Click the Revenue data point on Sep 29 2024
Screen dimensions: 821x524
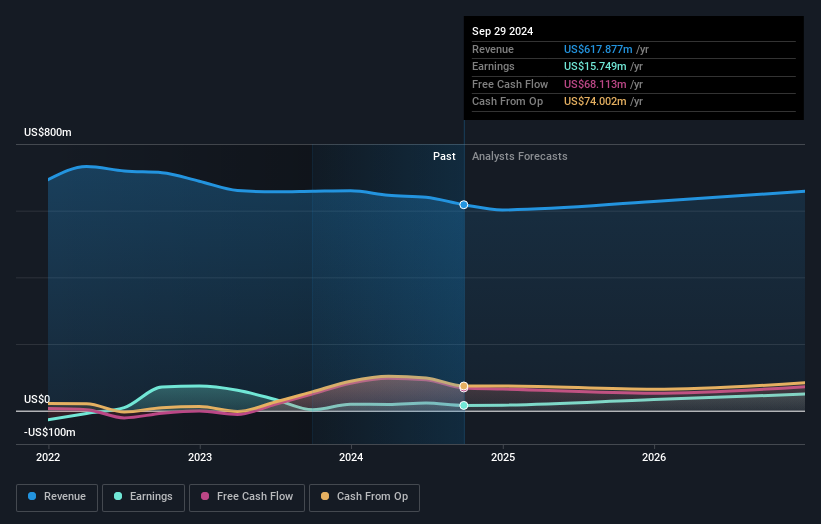pos(464,205)
